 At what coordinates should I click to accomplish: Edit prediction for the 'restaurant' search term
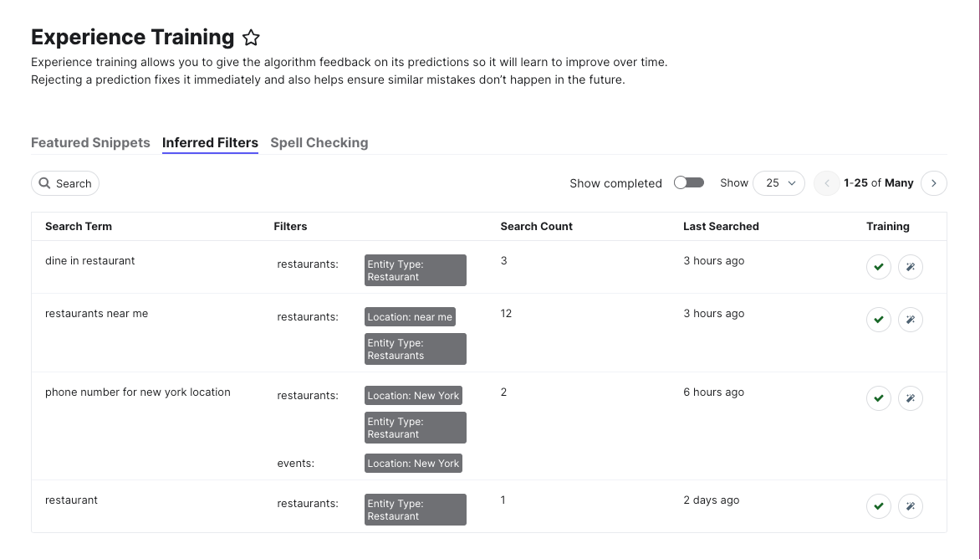point(910,505)
